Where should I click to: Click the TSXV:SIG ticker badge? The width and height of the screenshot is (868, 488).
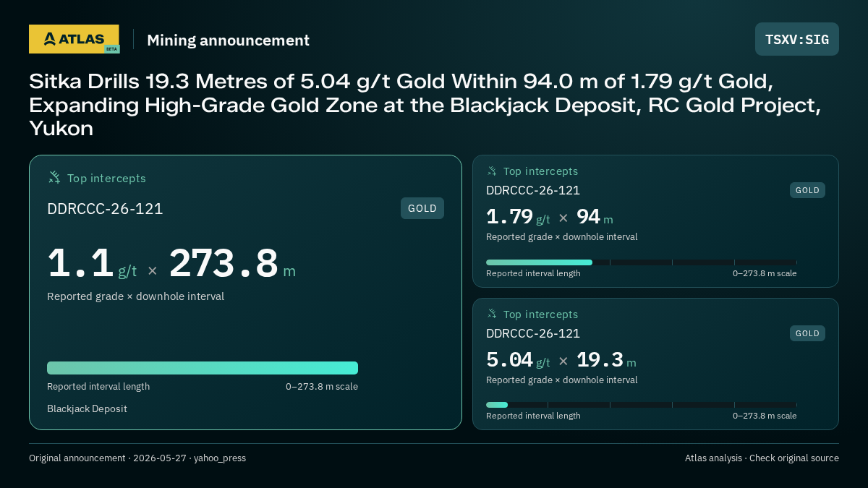point(797,39)
